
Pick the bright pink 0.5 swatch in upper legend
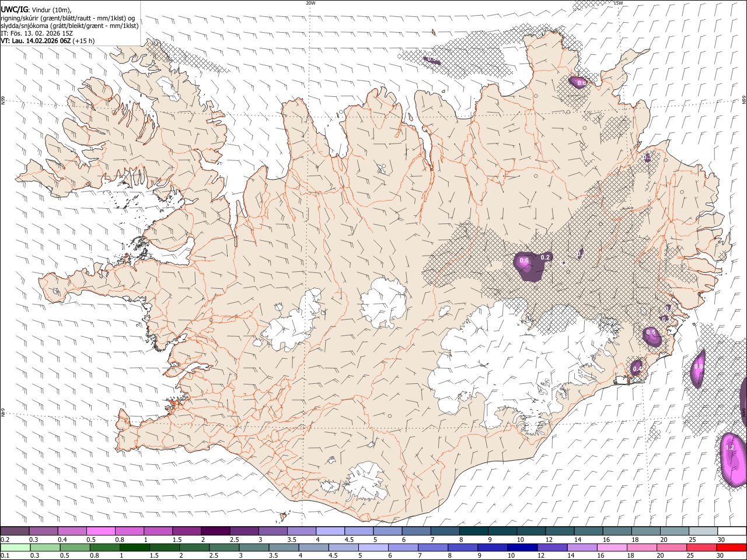pyautogui.click(x=100, y=531)
